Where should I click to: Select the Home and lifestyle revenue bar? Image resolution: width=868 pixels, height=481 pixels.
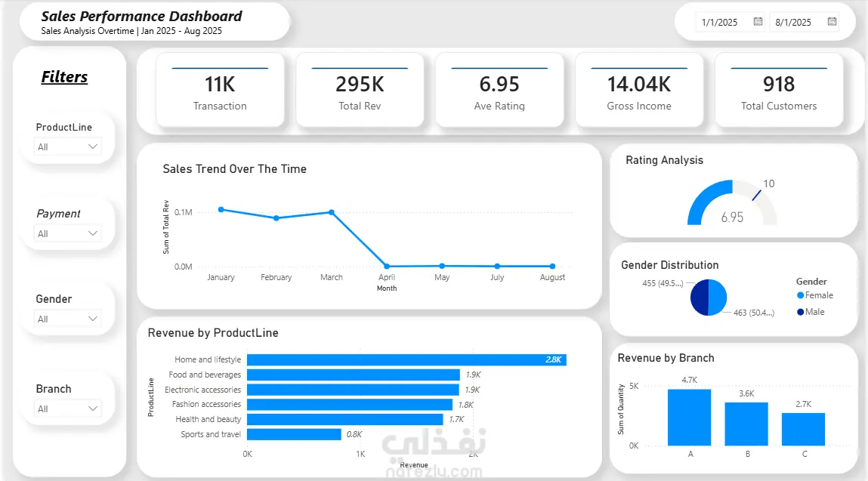point(406,359)
